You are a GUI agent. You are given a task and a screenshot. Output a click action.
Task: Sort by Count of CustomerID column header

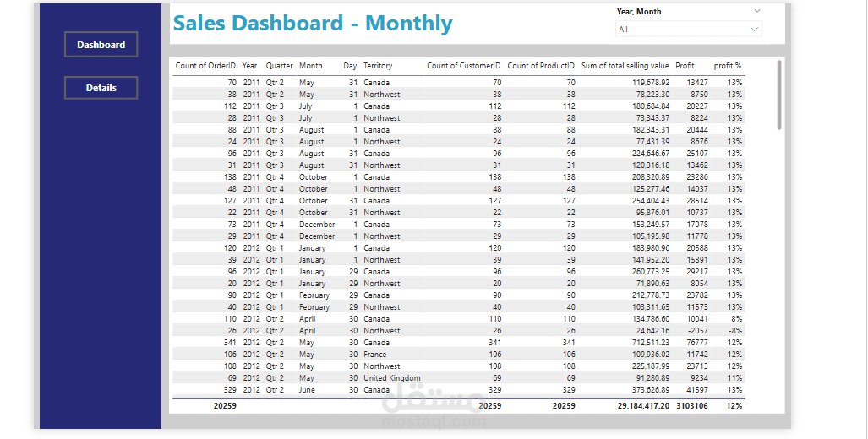click(464, 66)
